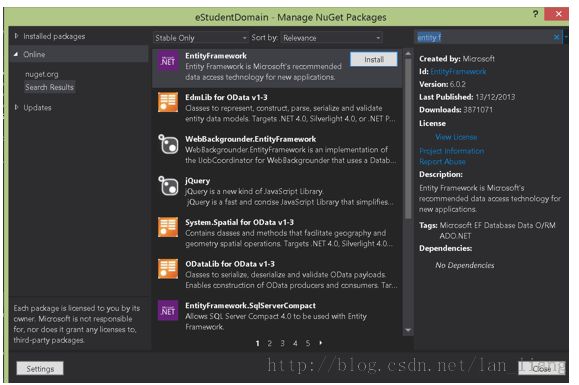The width and height of the screenshot is (579, 385).
Task: Open the Sort by Relevance dropdown
Action: point(332,38)
